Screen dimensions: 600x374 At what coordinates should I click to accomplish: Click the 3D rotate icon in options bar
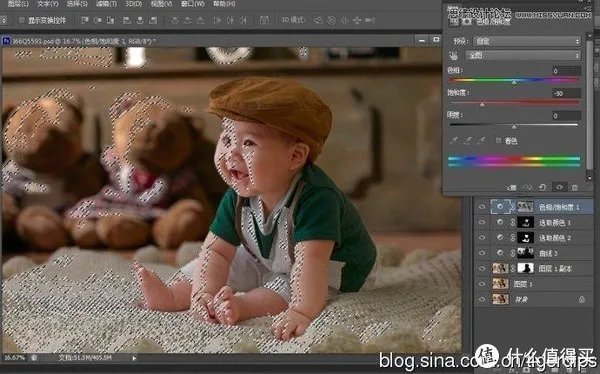(x=318, y=20)
